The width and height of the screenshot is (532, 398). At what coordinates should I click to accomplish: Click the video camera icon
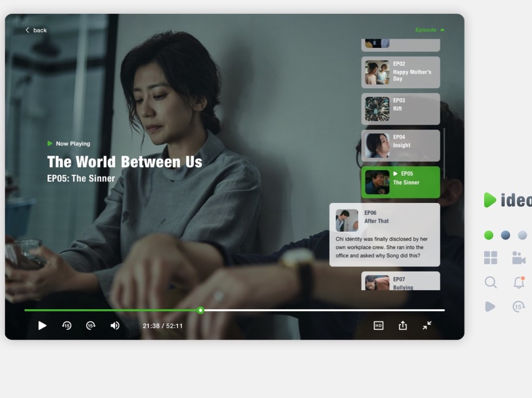click(x=519, y=258)
